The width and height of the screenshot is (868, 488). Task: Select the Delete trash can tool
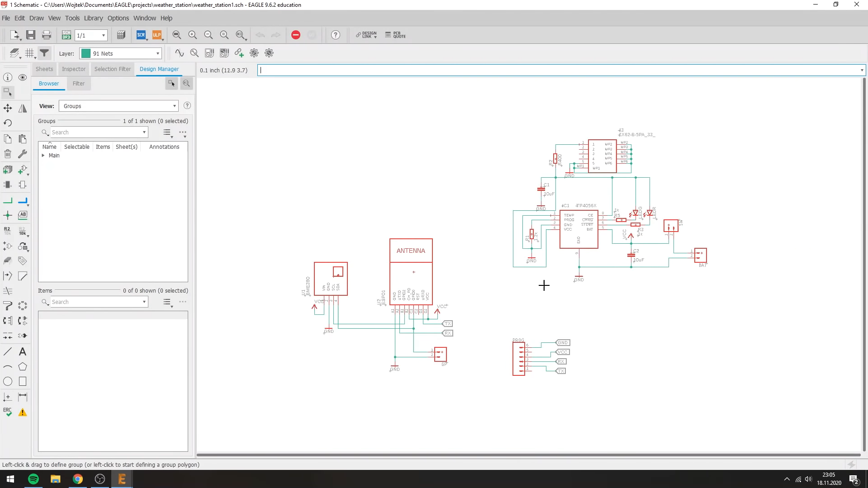point(8,154)
